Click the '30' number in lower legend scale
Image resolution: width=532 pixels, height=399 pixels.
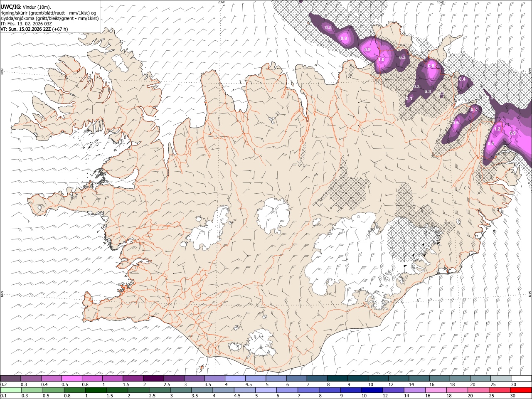513,396
